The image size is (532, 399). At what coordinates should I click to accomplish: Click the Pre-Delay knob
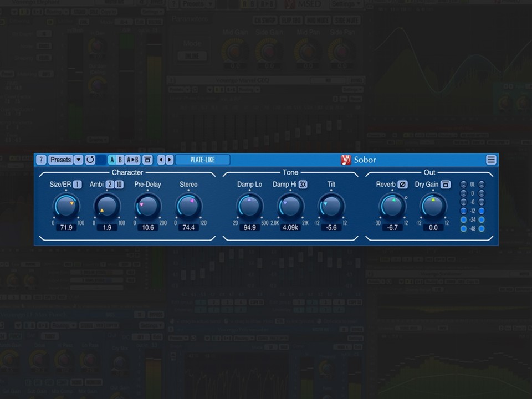point(147,206)
